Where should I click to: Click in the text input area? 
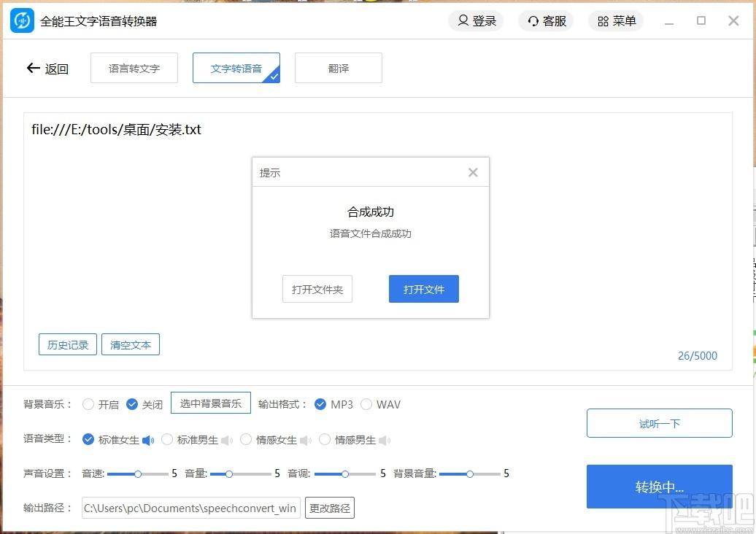click(x=378, y=241)
